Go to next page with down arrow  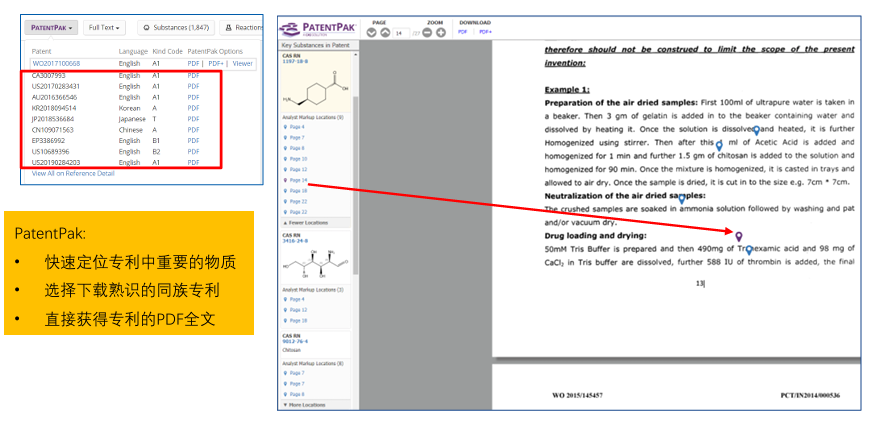tap(371, 33)
